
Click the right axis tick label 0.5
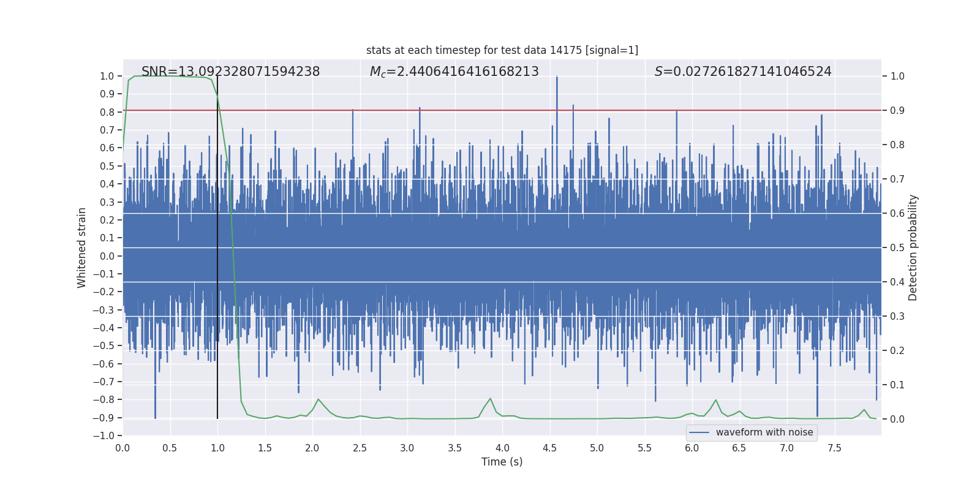coord(897,247)
